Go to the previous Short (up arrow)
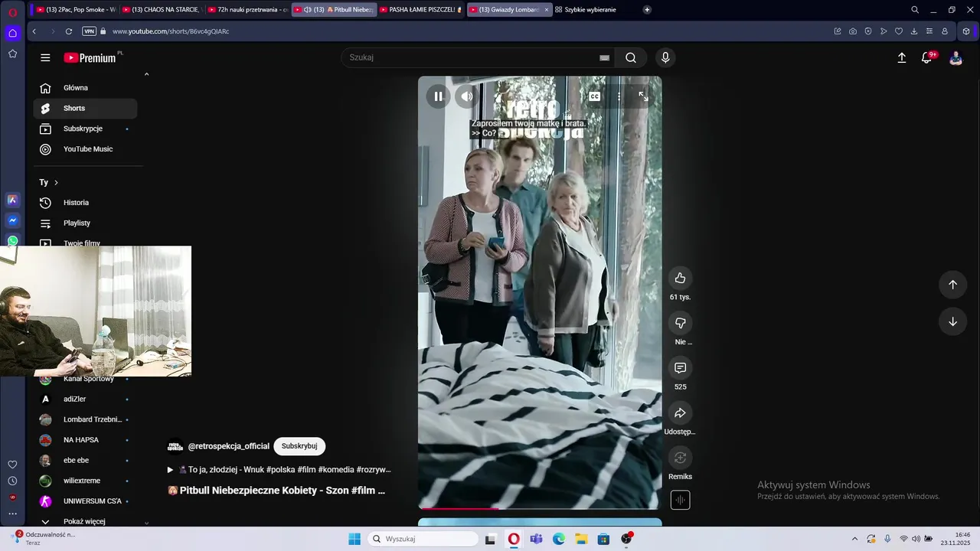The width and height of the screenshot is (980, 551). (x=952, y=285)
